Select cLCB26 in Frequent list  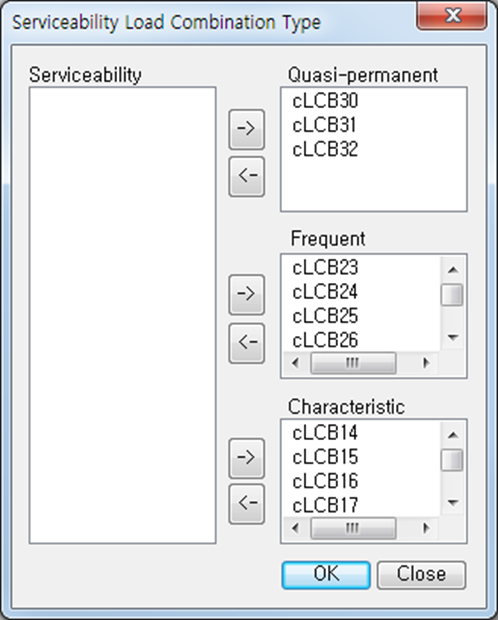point(325,340)
